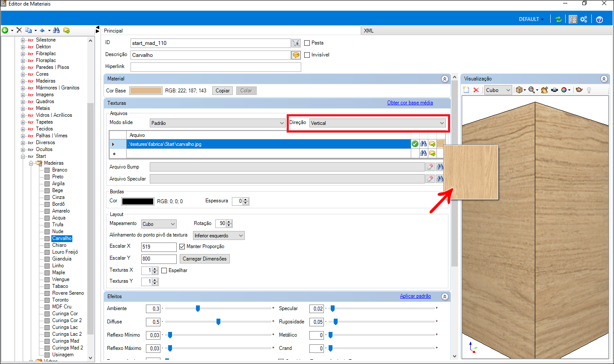Switch to the Principal tab
614x364 pixels.
(x=113, y=31)
